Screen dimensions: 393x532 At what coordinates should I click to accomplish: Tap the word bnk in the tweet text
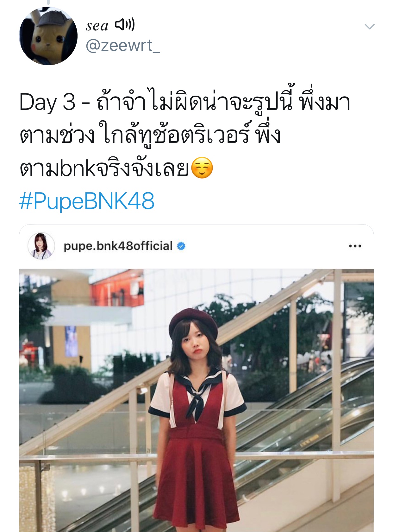coord(78,168)
